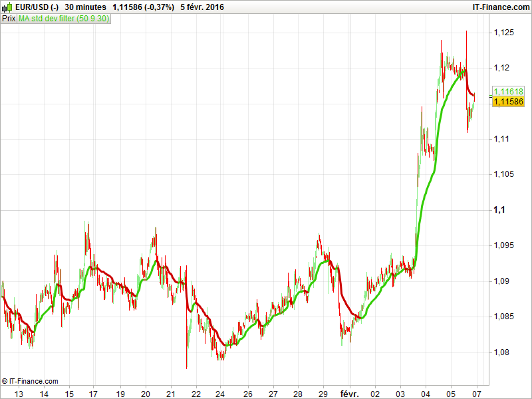Select the Prix tab label
The width and height of the screenshot is (532, 399).
pos(9,19)
